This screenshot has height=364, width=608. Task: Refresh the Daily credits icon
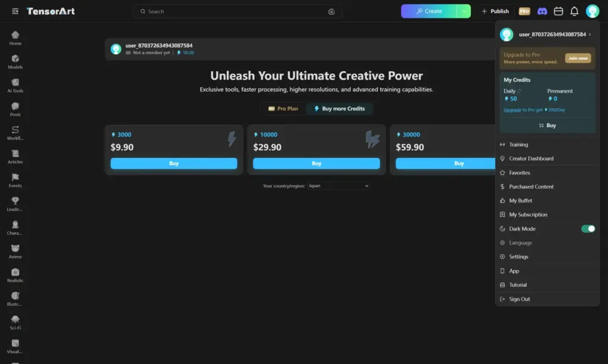tap(519, 91)
